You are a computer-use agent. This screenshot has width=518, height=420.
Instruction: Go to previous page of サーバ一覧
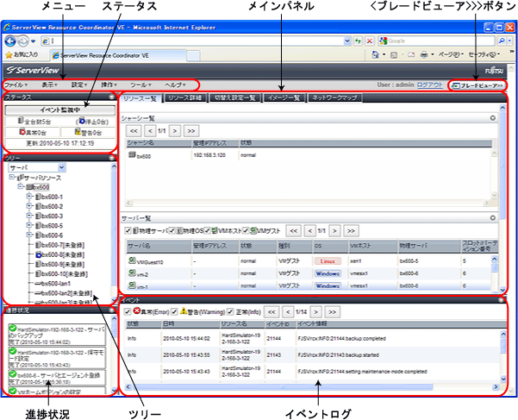coord(310,230)
